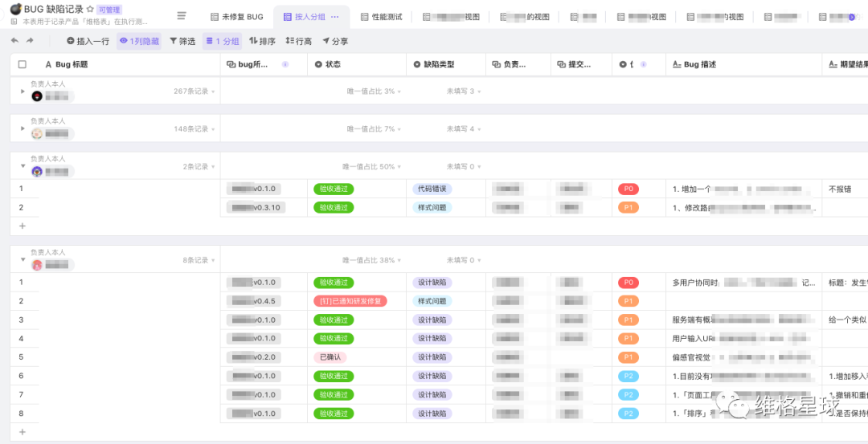Viewport: 868px width, 444px height.
Task: Open the 筛选 filter panel
Action: 182,41
